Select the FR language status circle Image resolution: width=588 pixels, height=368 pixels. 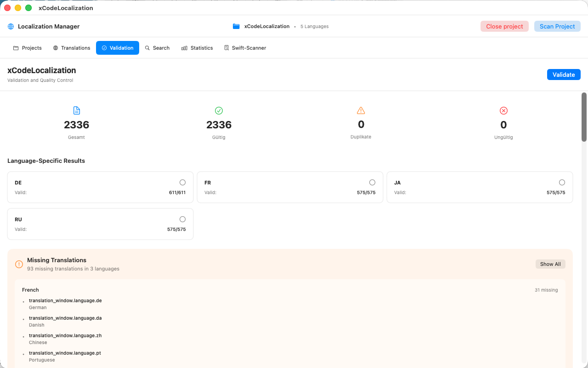(372, 182)
